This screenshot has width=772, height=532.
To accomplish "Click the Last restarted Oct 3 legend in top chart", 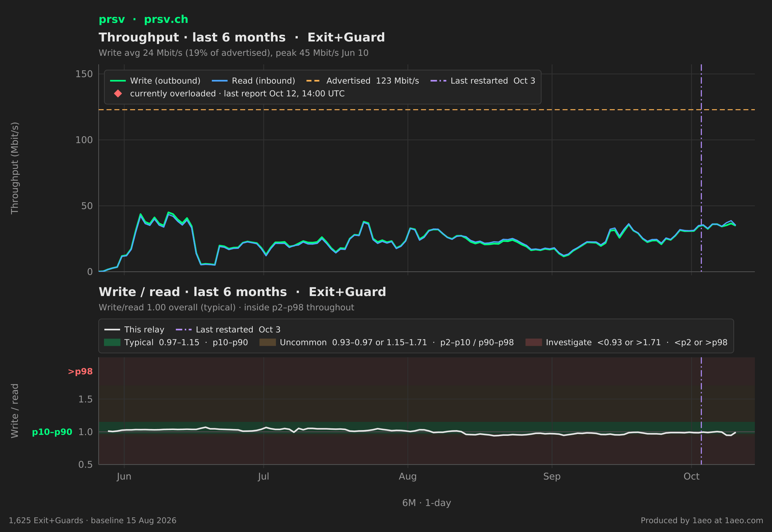I will pos(483,81).
